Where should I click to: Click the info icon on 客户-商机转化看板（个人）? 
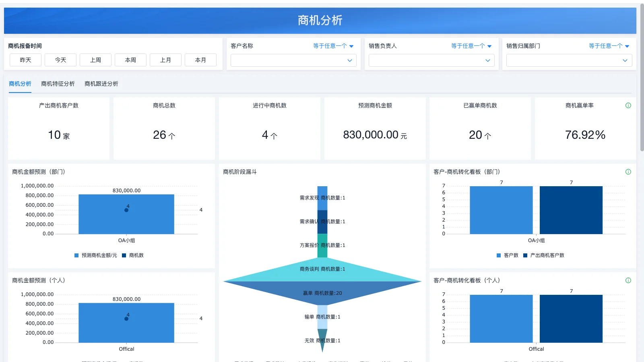(628, 280)
